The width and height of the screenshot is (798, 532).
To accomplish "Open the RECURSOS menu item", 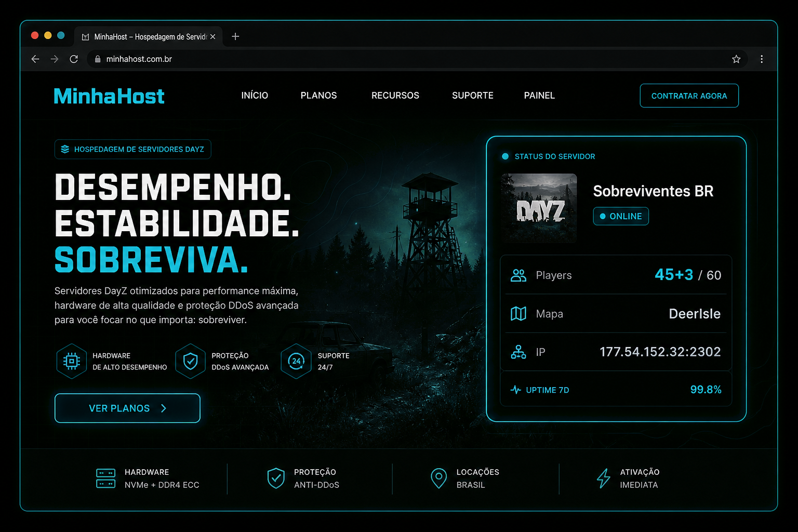I will tap(395, 96).
